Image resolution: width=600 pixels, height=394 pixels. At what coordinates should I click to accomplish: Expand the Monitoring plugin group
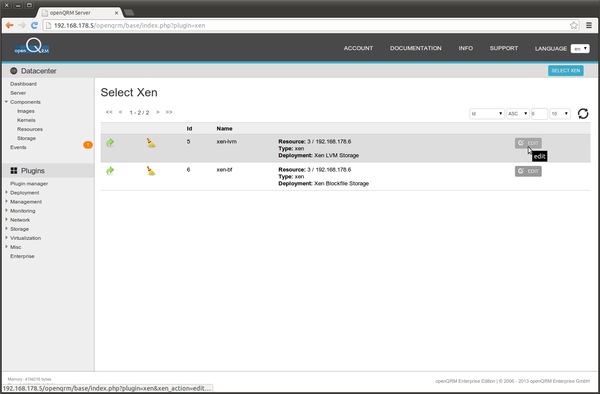(7, 211)
